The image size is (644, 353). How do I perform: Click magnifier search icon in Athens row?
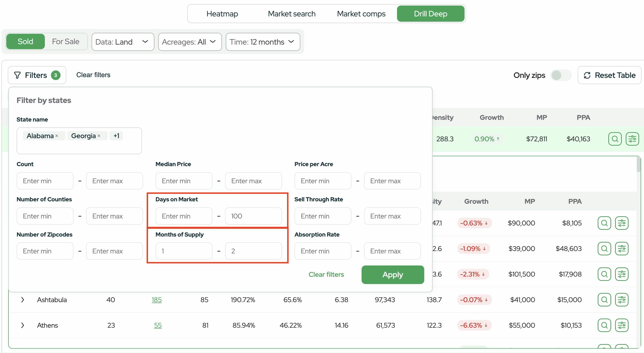(x=604, y=325)
